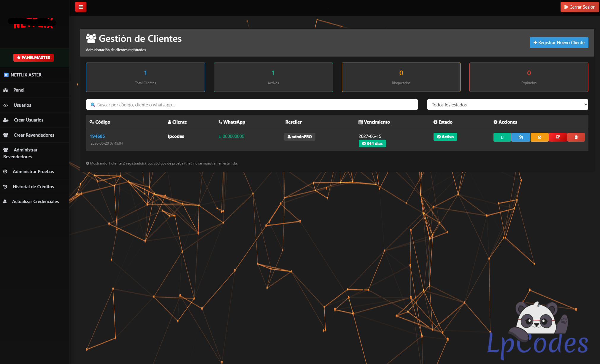The width and height of the screenshot is (600, 364).
Task: Toggle the red hamburger sidebar menu
Action: (x=81, y=7)
